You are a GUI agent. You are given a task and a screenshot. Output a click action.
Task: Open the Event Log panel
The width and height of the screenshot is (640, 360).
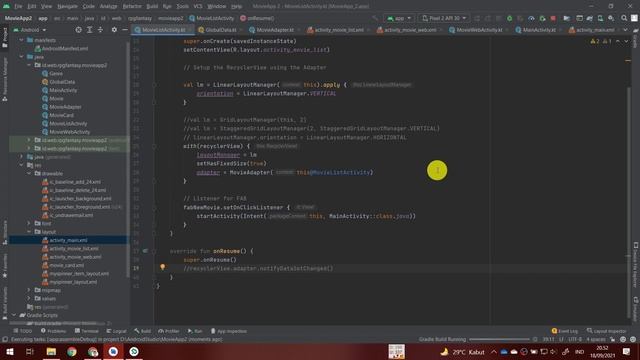click(x=565, y=331)
